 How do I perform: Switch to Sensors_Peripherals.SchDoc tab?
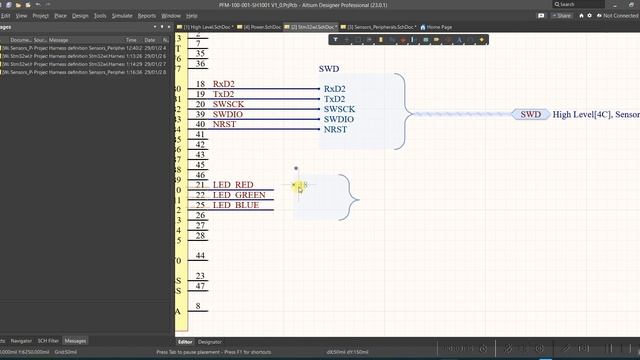(x=378, y=27)
